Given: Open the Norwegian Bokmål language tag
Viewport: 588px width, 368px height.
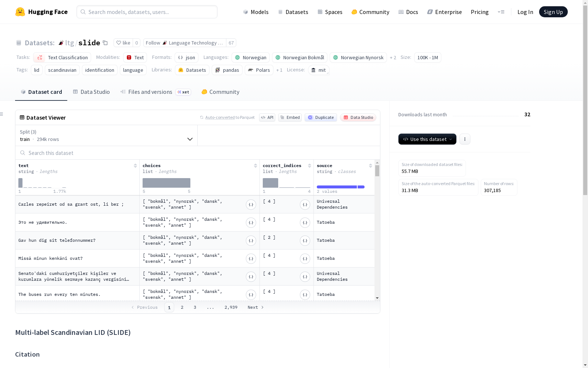Looking at the screenshot, I should pos(300,57).
